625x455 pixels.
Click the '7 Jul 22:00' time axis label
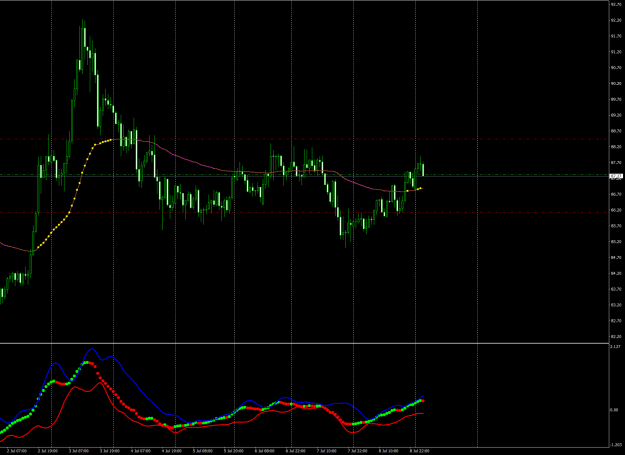pyautogui.click(x=357, y=451)
